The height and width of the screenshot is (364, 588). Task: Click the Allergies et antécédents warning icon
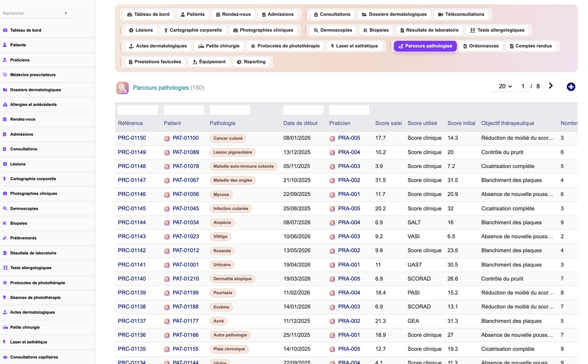(5, 104)
